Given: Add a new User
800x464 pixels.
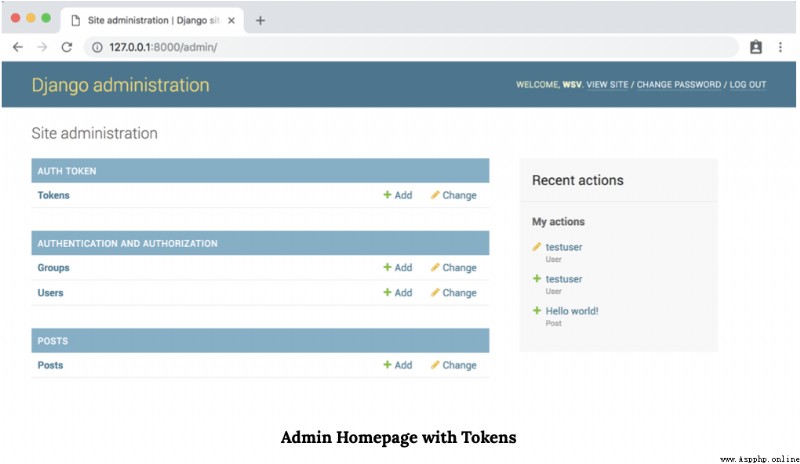Looking at the screenshot, I should tap(398, 292).
